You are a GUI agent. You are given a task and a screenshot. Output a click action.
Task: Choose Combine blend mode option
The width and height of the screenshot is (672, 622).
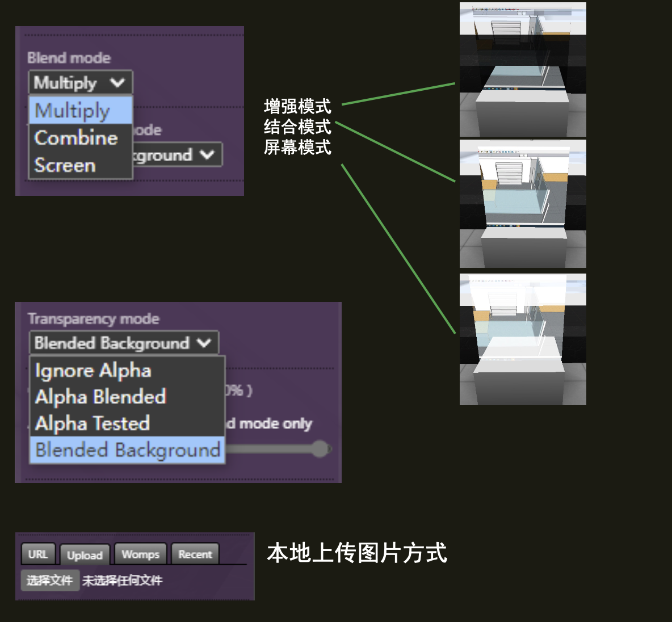click(x=81, y=137)
